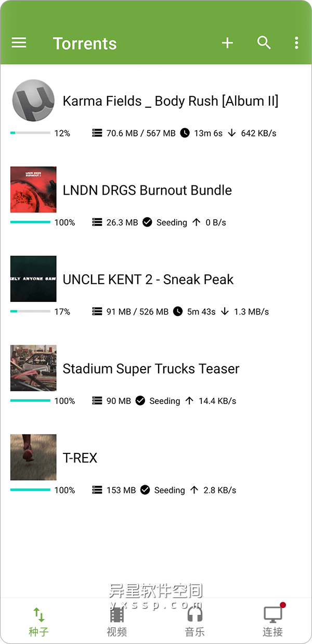This screenshot has width=312, height=644.
Task: Click seeding checkmark on LNDN DRGS Burnout
Action: pos(147,222)
